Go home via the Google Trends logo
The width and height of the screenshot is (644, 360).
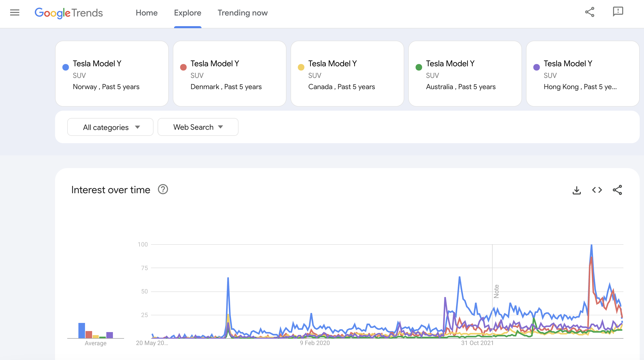tap(69, 13)
